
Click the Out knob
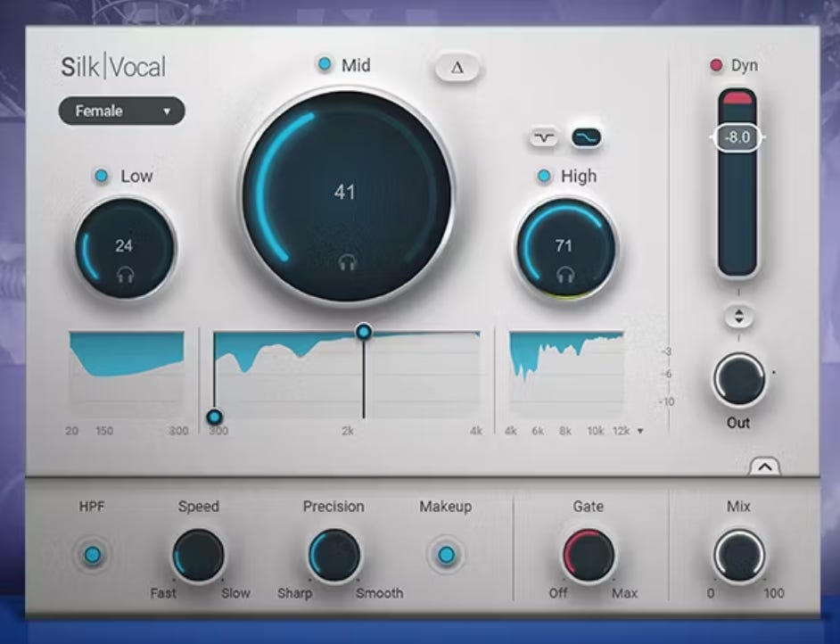click(x=739, y=379)
